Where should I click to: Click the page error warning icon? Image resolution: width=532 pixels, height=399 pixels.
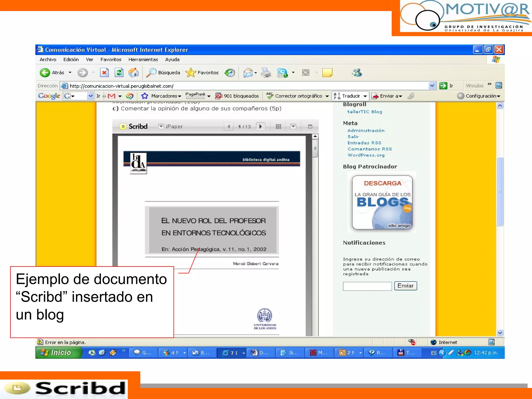(x=40, y=342)
